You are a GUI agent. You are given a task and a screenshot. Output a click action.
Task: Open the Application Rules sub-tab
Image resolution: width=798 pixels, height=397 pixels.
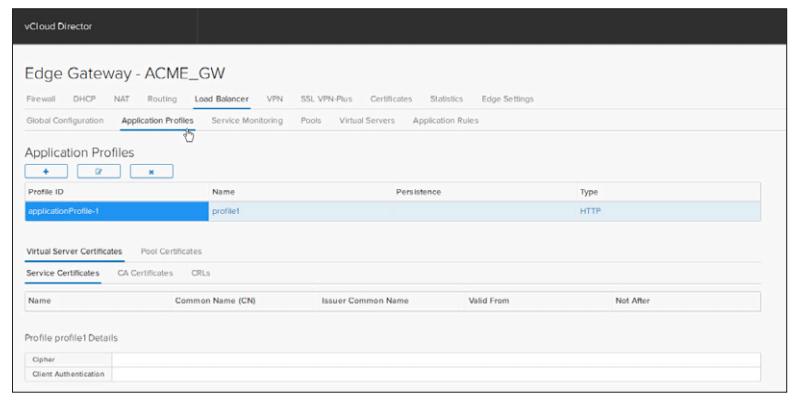445,121
